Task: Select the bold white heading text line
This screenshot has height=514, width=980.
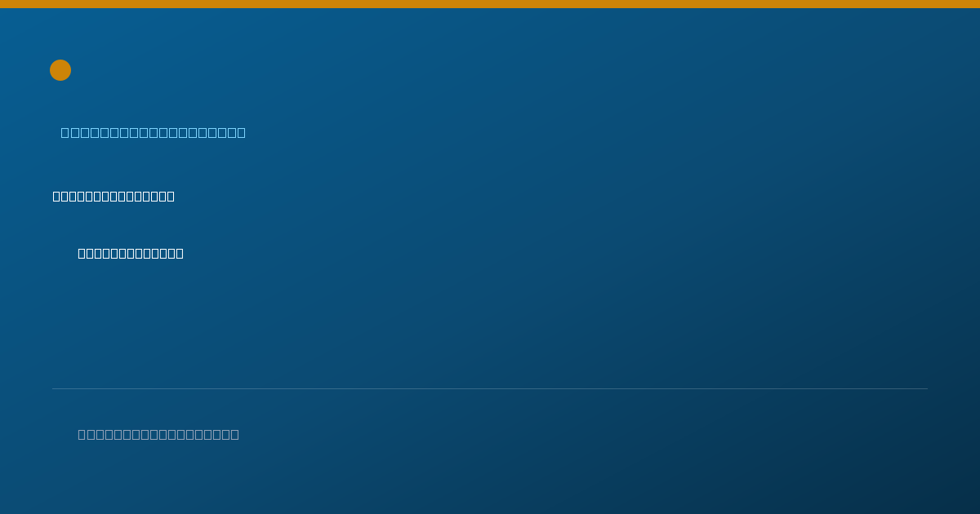Action: click(114, 196)
